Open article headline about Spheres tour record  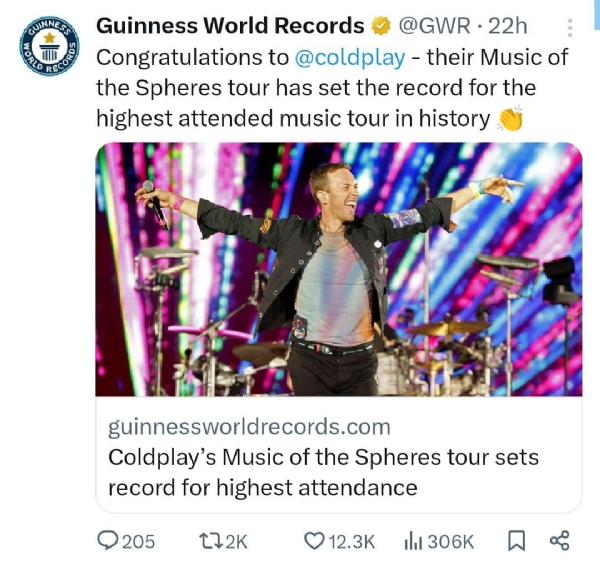pos(323,472)
